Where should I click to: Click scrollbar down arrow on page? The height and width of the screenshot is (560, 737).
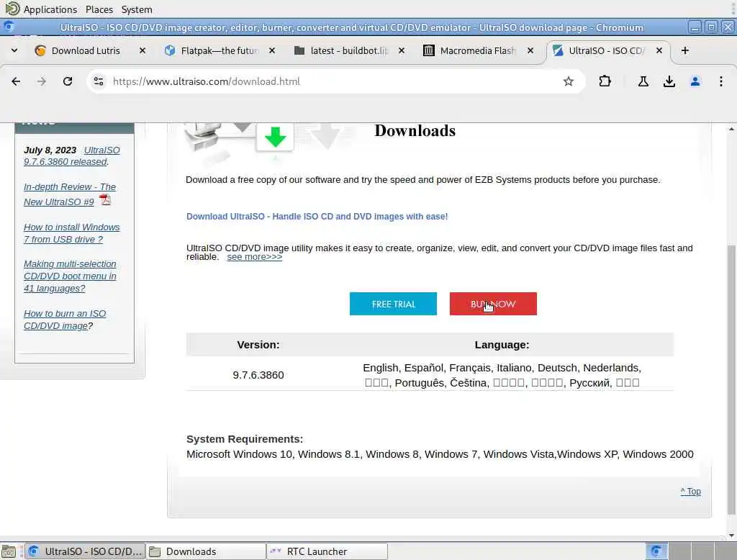pyautogui.click(x=731, y=535)
